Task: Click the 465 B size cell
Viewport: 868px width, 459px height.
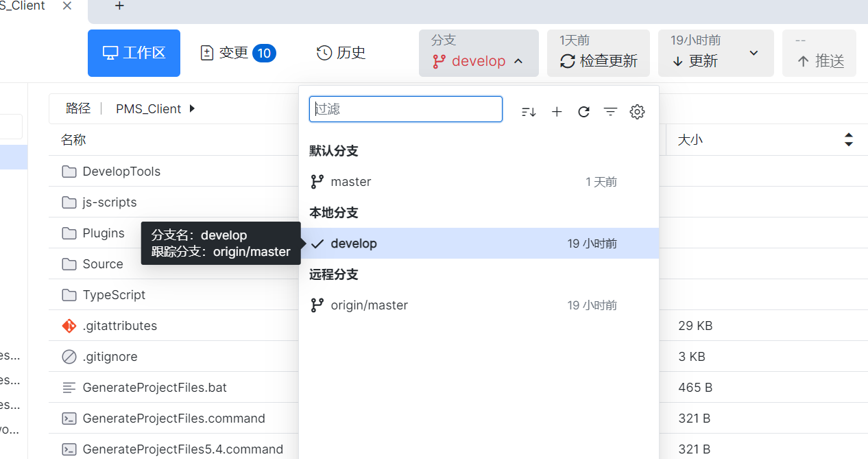Action: [695, 388]
